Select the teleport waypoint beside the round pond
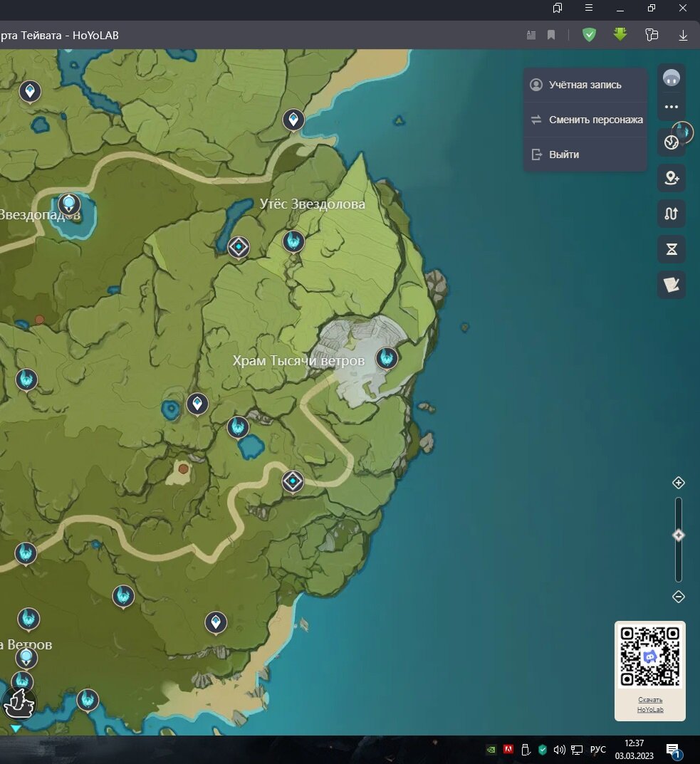Screen dimensions: 700x764 197,404
